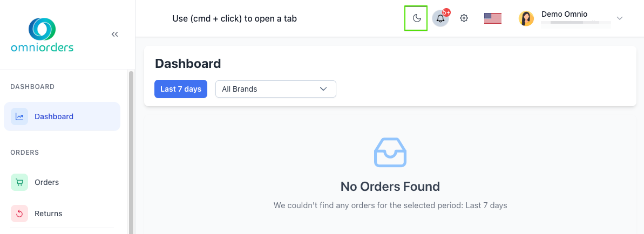Collapse sidebar with double-chevron icon
644x234 pixels.
click(x=114, y=35)
